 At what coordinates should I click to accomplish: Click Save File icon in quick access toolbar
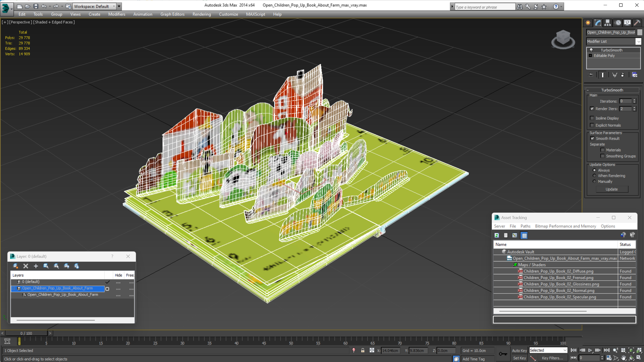coord(36,6)
